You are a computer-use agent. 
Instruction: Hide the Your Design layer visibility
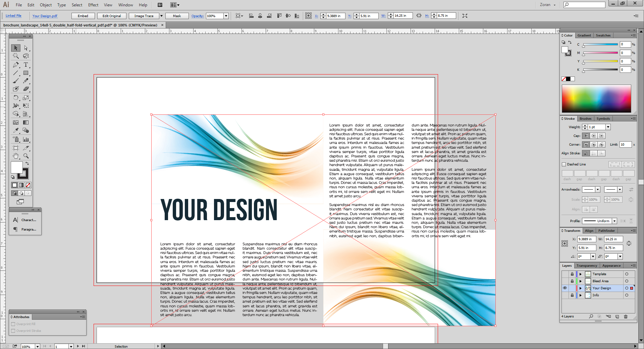point(565,288)
